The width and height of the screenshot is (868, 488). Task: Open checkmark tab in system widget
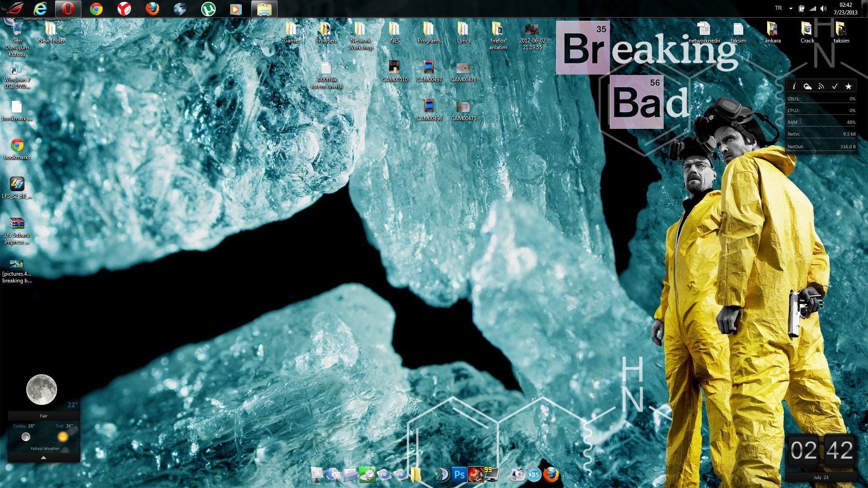[835, 86]
